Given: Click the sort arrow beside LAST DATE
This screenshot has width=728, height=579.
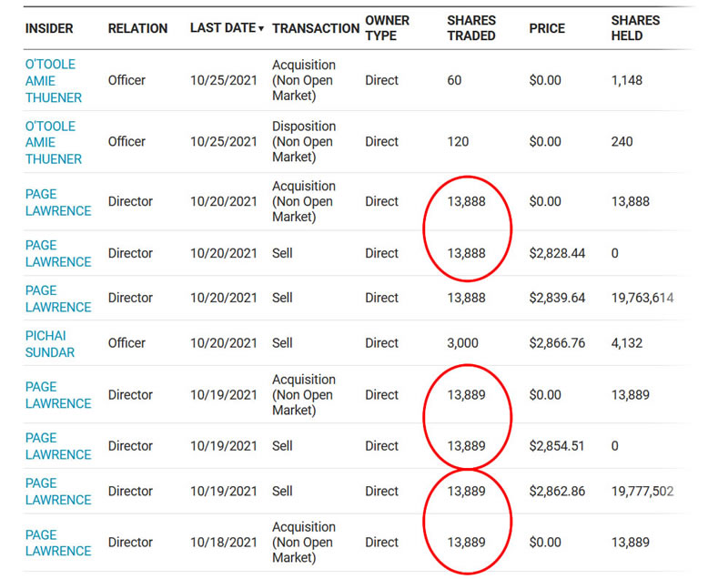Looking at the screenshot, I should (261, 29).
